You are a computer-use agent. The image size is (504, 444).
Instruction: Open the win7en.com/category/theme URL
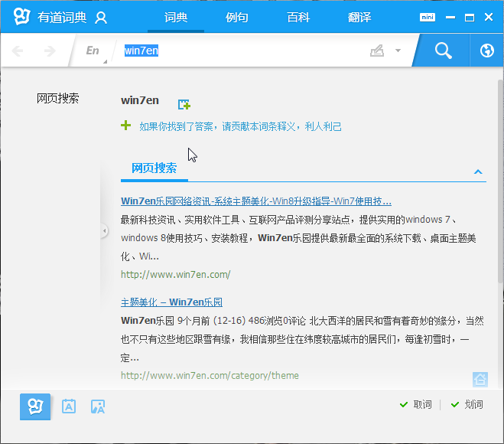(210, 375)
